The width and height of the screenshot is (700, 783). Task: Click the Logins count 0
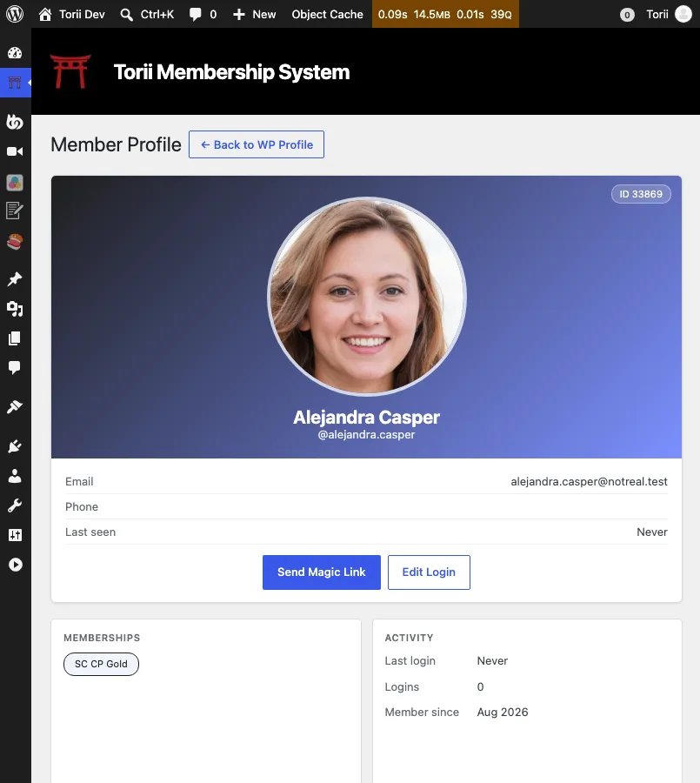pyautogui.click(x=480, y=686)
